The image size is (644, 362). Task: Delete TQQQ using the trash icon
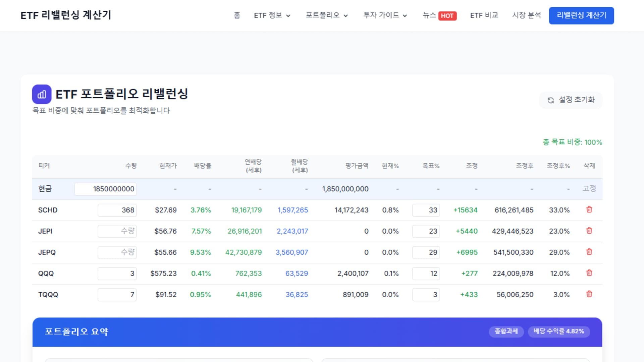[x=589, y=295]
